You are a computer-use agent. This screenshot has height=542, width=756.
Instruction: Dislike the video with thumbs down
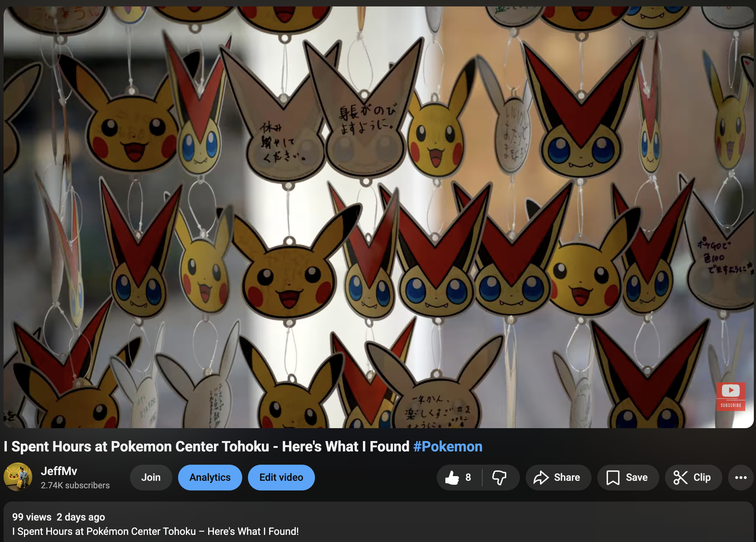500,478
